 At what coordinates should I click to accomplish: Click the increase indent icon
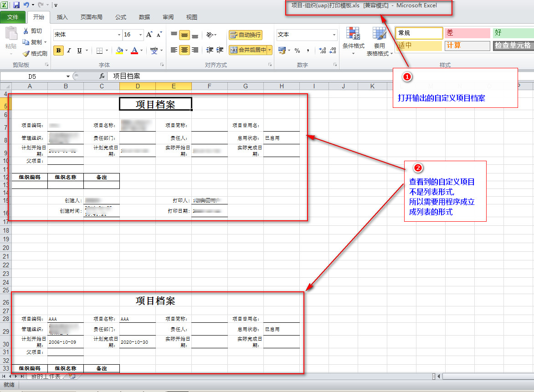coord(220,50)
